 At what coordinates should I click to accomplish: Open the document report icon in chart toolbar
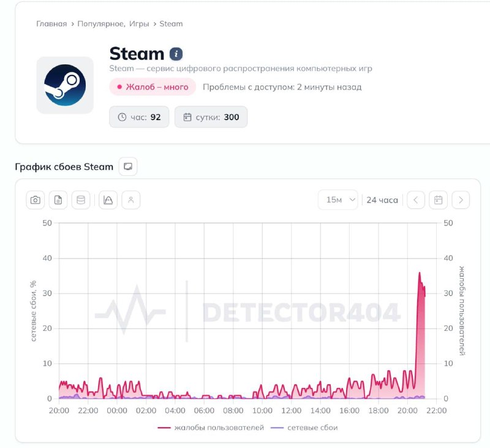tap(58, 200)
